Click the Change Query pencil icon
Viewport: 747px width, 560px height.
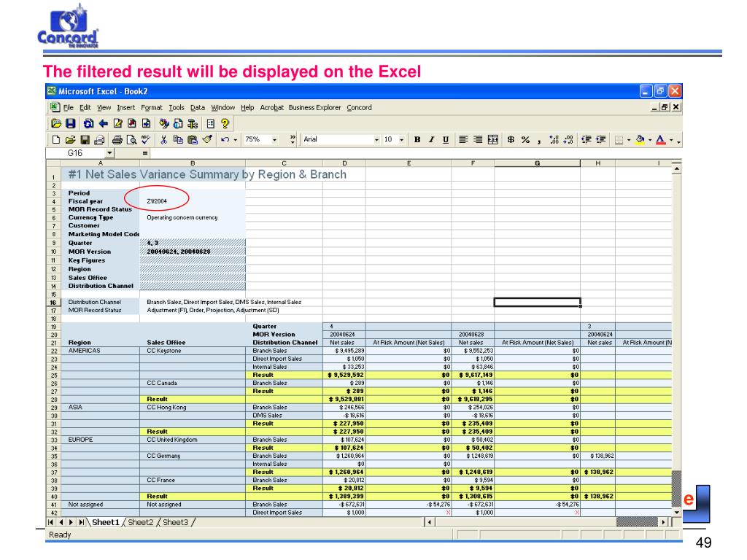117,124
